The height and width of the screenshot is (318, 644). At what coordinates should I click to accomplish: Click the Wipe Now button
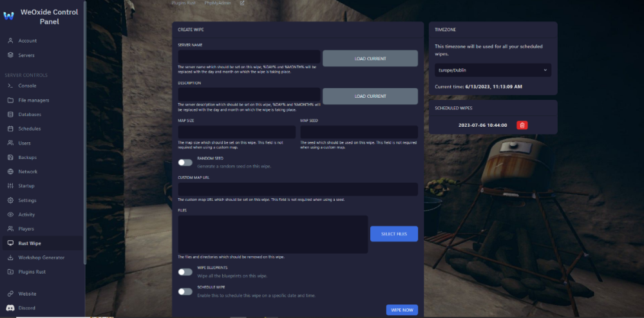pyautogui.click(x=402, y=310)
